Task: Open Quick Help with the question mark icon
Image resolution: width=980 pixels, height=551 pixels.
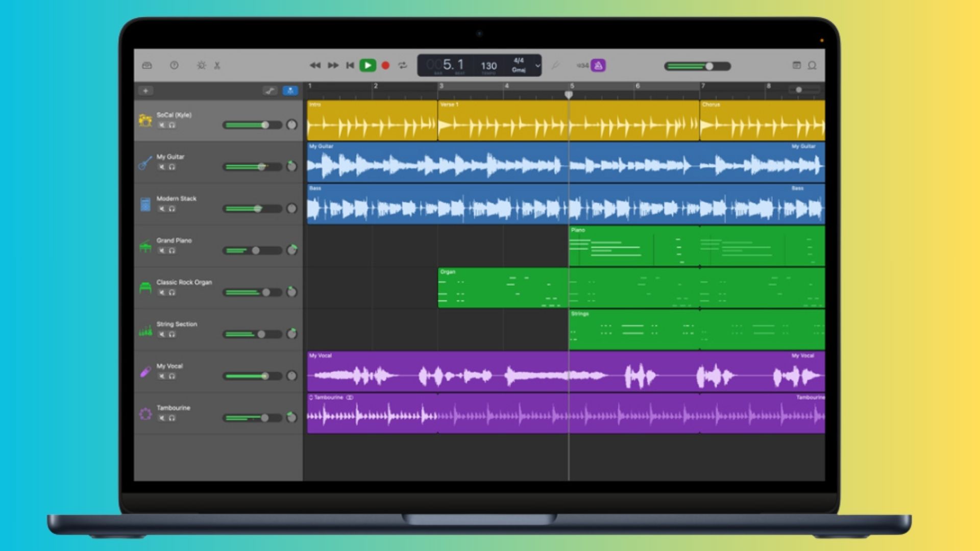Action: [174, 65]
